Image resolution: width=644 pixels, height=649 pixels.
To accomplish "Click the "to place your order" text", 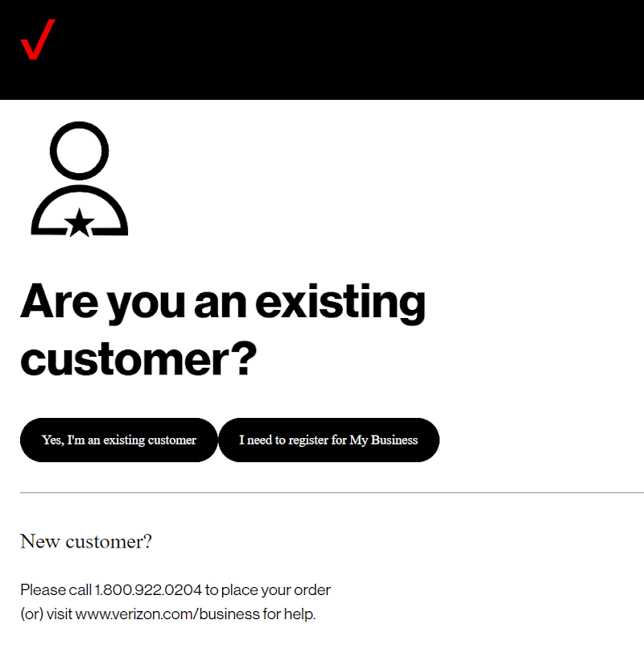I will (x=268, y=589).
